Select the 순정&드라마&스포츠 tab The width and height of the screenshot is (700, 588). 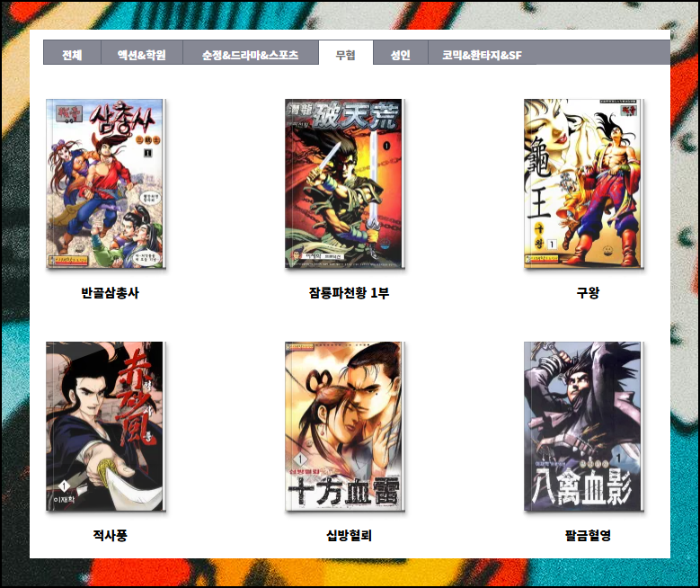pos(251,53)
